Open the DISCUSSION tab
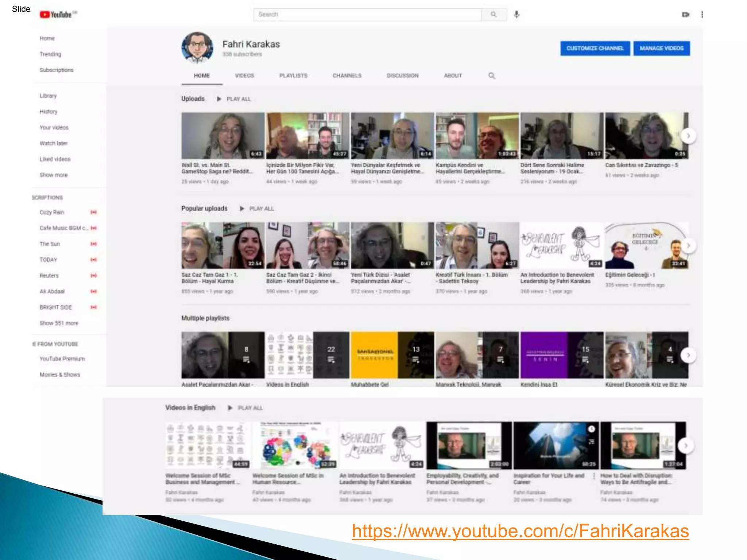The width and height of the screenshot is (747, 560). [402, 75]
